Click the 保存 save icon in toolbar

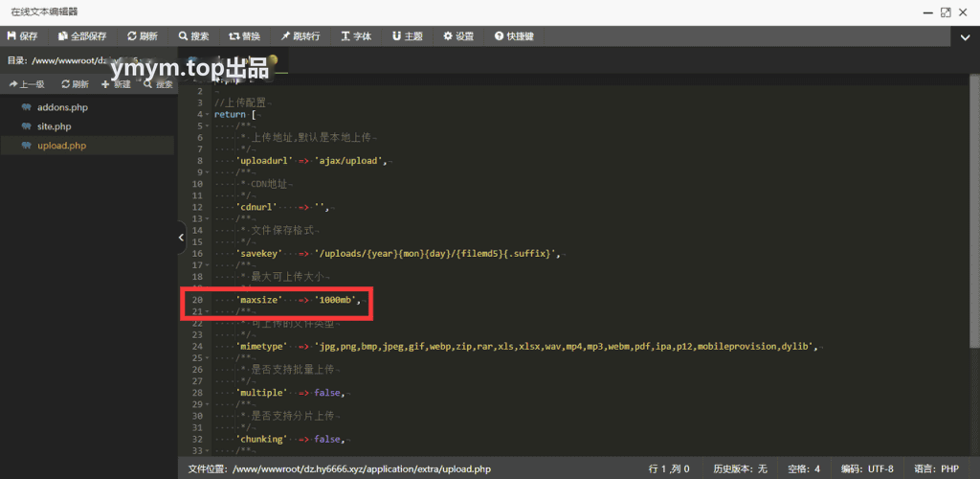11,36
